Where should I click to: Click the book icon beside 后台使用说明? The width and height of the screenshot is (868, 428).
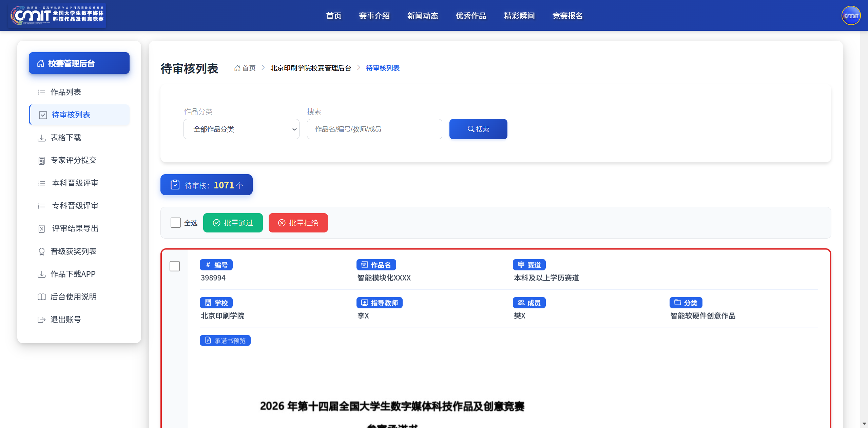(x=41, y=297)
